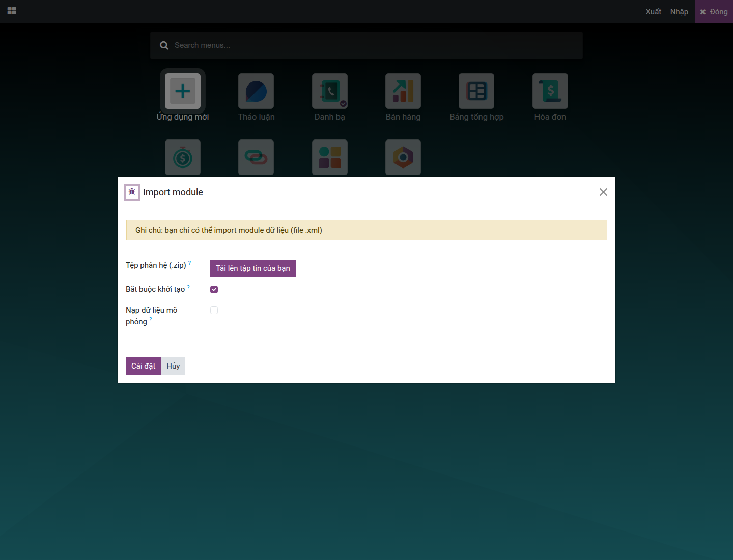This screenshot has width=733, height=560.
Task: Click the Nhập import menu item
Action: tap(679, 12)
